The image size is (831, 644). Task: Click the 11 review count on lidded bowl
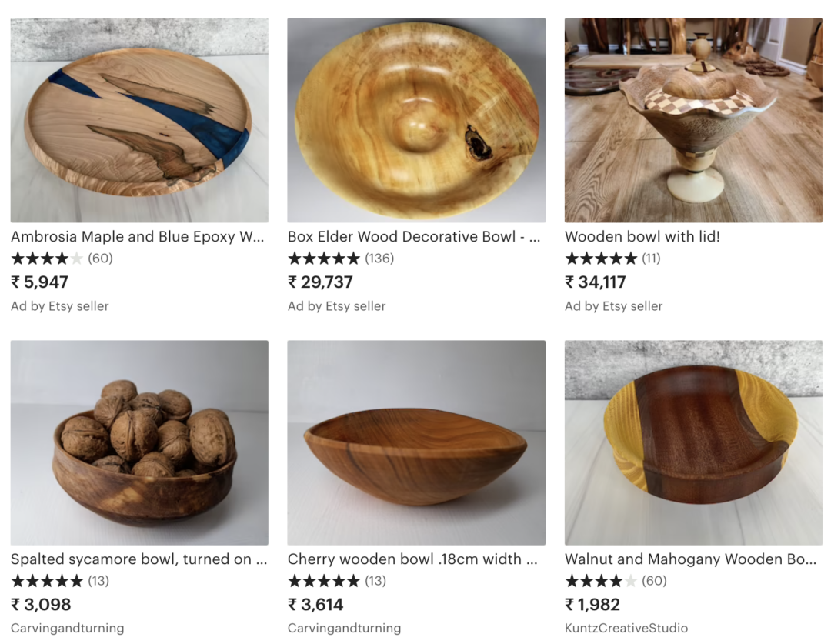pos(651,259)
